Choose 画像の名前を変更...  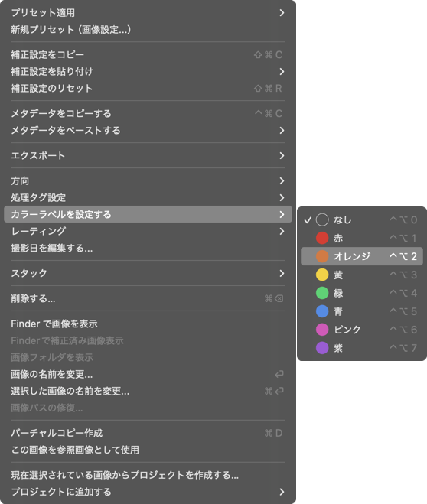point(148,374)
